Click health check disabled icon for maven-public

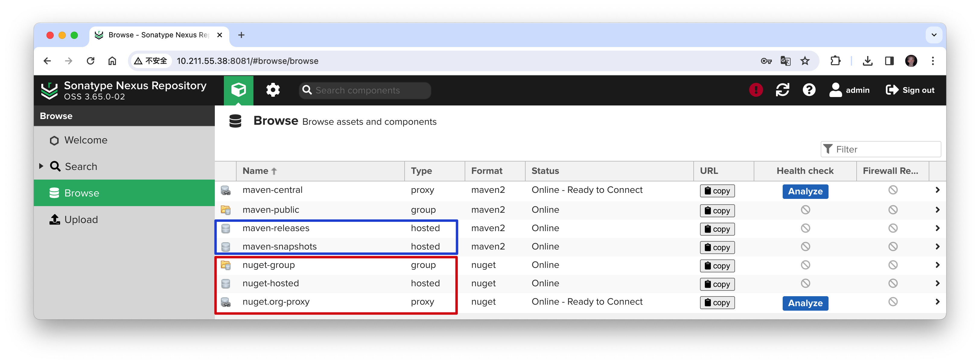click(x=805, y=210)
